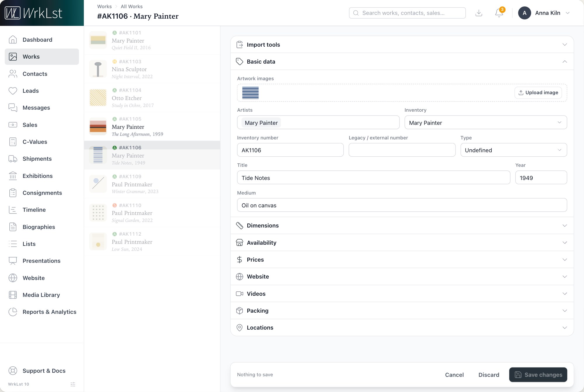The height and width of the screenshot is (392, 584).
Task: Click the WrkLst logo
Action: point(34,13)
